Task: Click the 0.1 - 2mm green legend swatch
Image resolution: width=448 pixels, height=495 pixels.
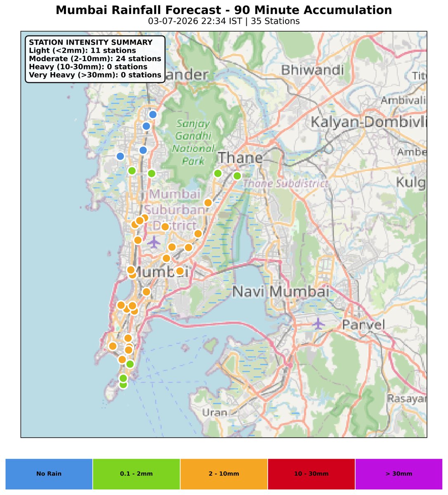Action: click(136, 474)
